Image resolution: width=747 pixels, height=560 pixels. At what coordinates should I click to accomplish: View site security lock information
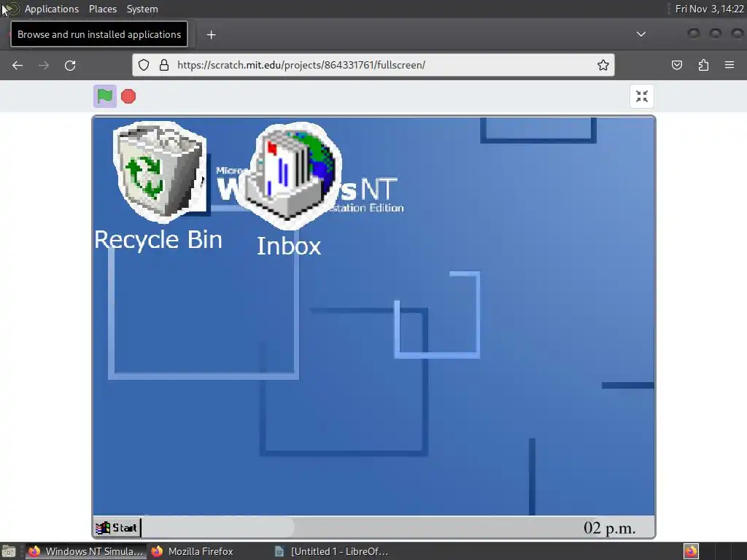[x=164, y=65]
